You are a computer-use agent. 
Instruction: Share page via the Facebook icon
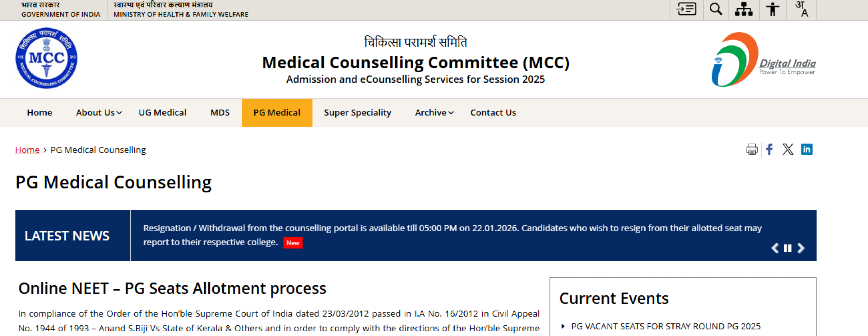(x=769, y=149)
